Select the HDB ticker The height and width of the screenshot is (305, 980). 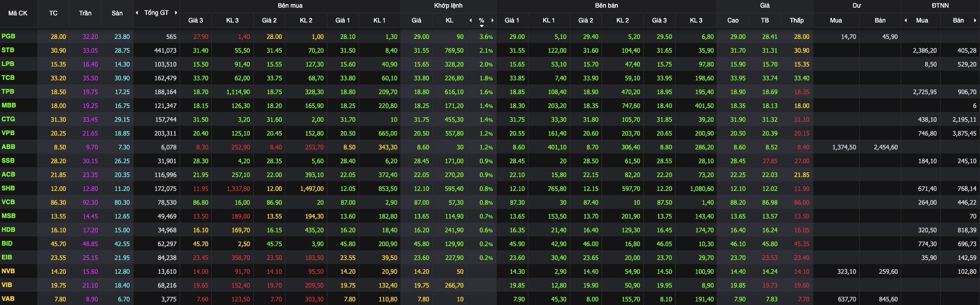point(8,230)
